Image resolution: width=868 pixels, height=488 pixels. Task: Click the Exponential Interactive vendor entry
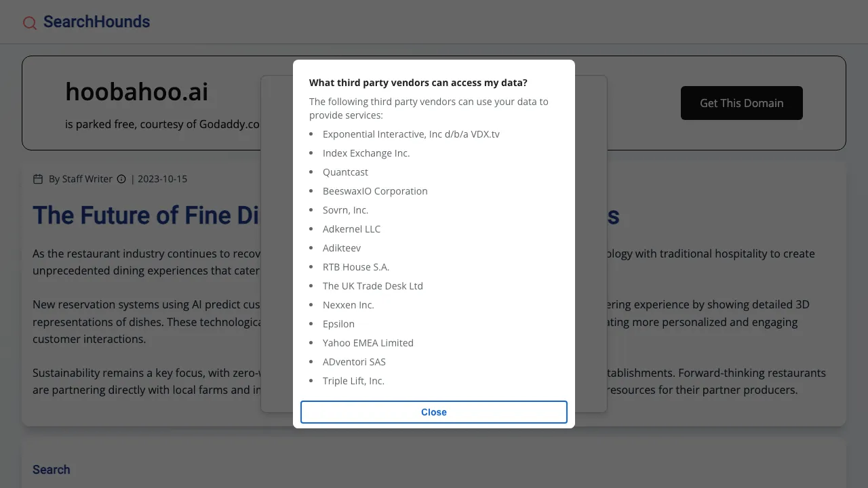(x=411, y=134)
